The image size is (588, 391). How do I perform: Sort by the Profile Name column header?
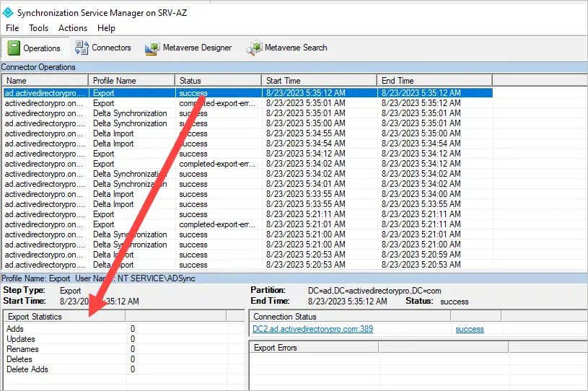coord(131,81)
